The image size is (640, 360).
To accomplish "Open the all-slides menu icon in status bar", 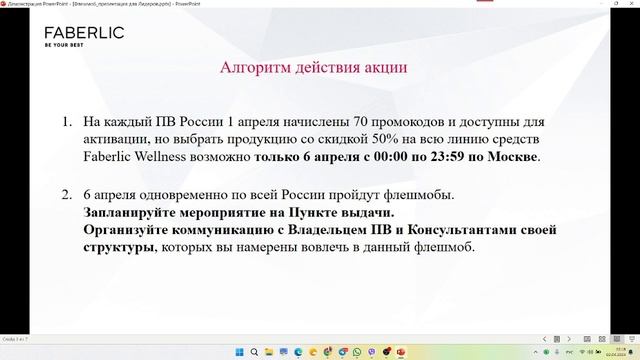I will (x=557, y=339).
